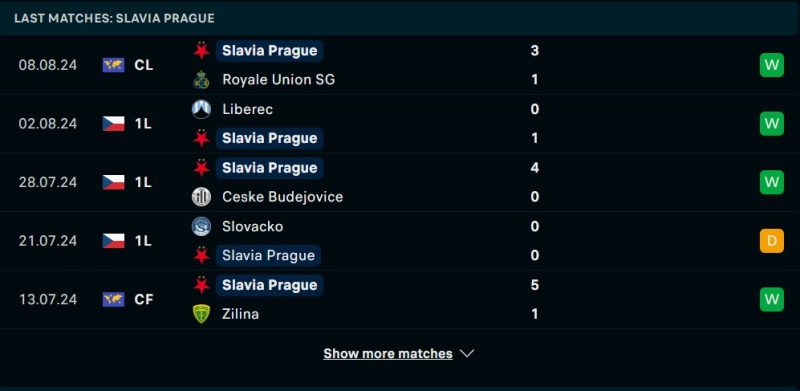The height and width of the screenshot is (391, 800).
Task: Click the orange D draw badge
Action: [x=771, y=240]
